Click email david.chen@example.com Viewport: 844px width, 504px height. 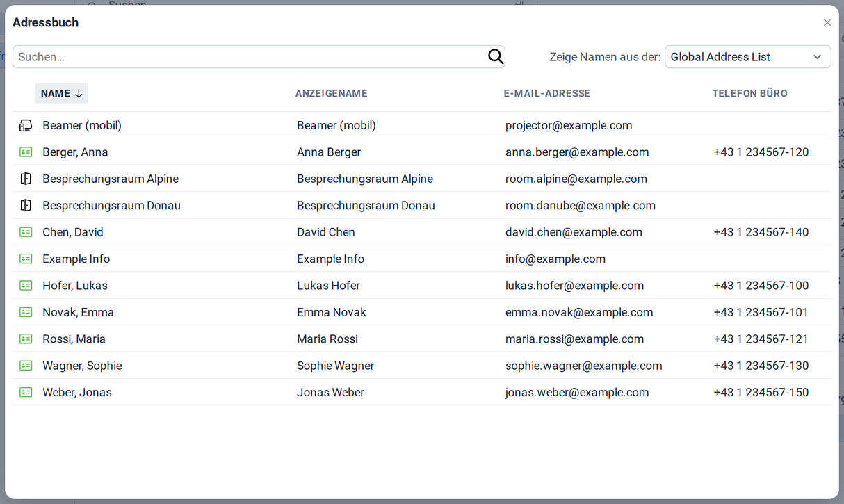574,232
